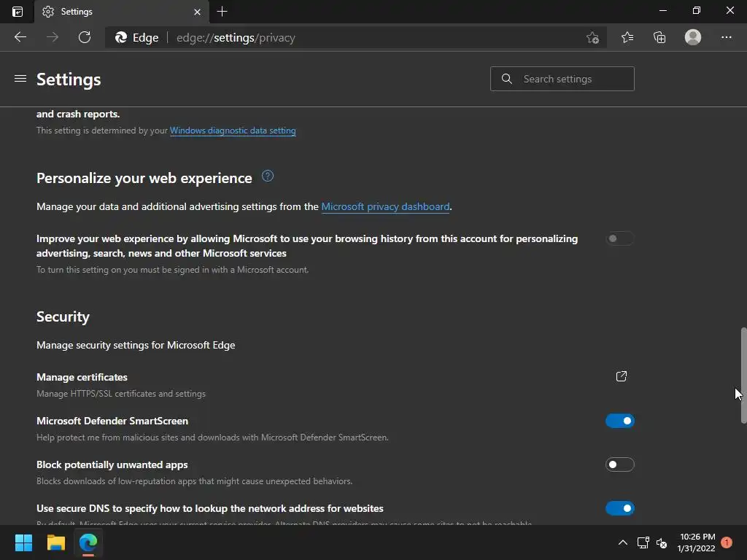Screen dimensions: 747x560
Task: Toggle browsing history personalization switch
Action: 620,238
